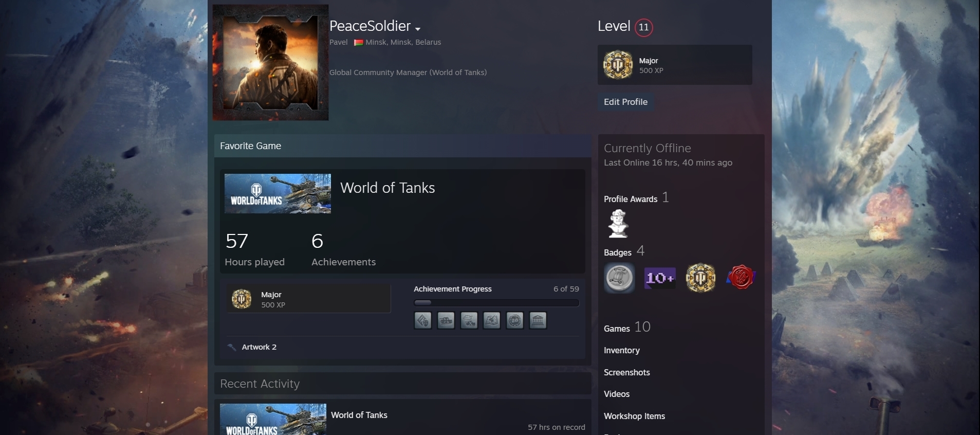Click the "Minsk, Minsk, Belarus" location text
This screenshot has height=435, width=980.
pos(403,42)
